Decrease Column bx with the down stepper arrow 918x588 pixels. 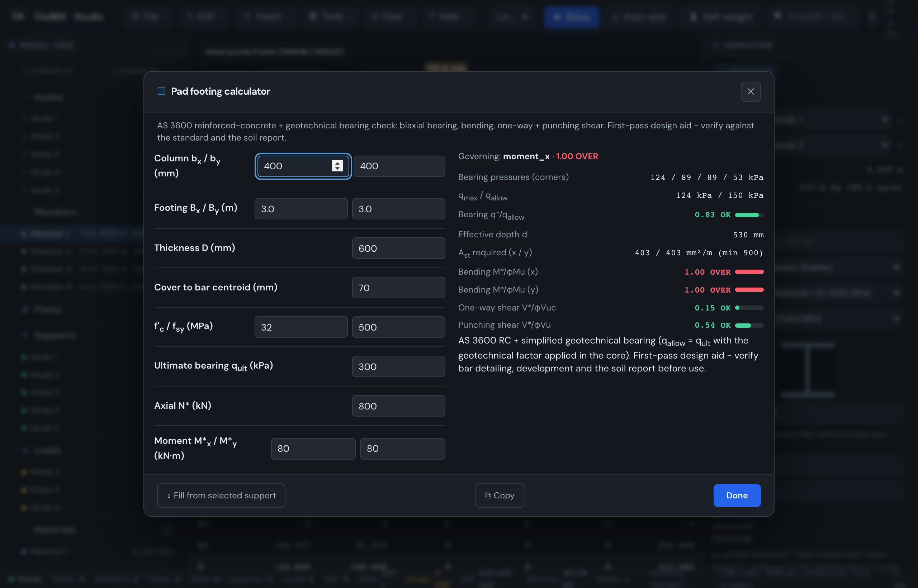(x=337, y=169)
